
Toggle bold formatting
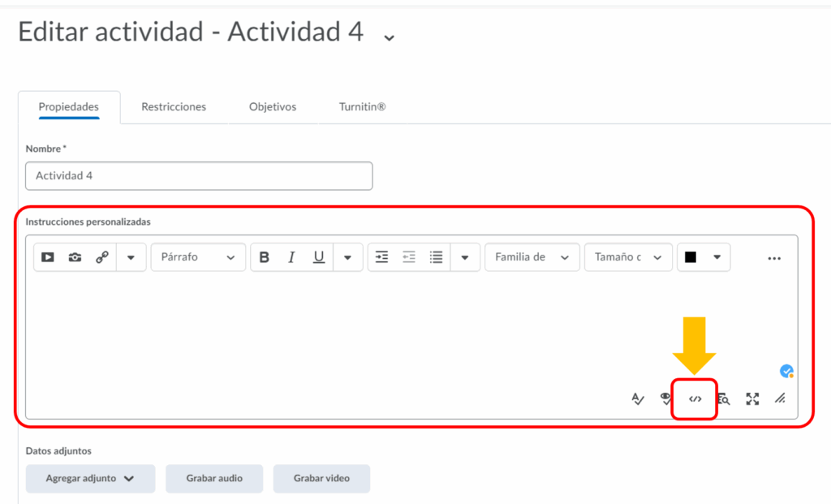[x=265, y=257]
